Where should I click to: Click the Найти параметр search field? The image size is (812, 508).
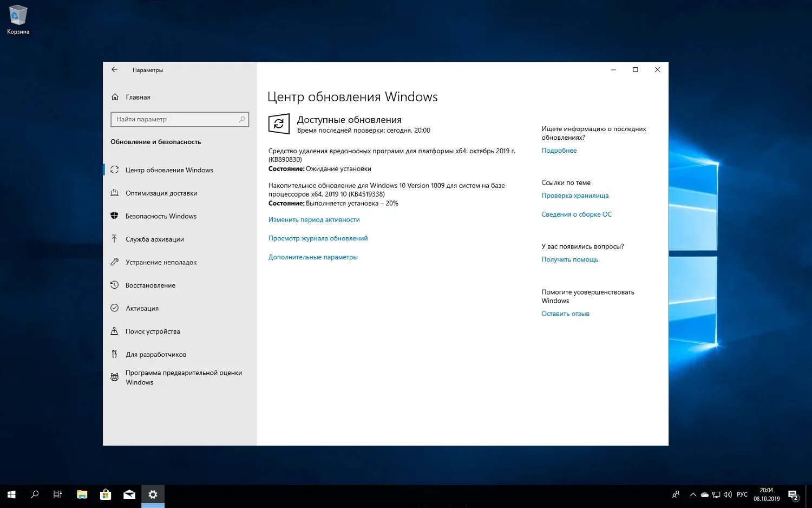[x=180, y=119]
